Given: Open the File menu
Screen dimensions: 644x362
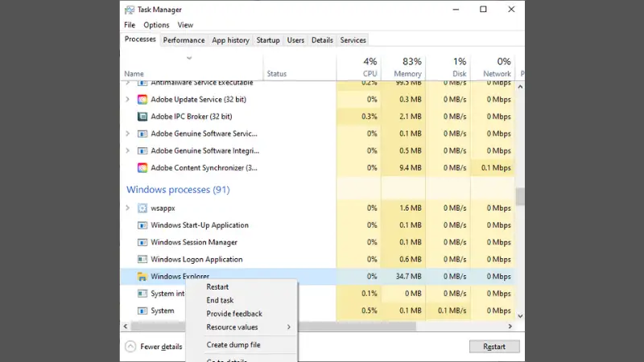Looking at the screenshot, I should (130, 25).
